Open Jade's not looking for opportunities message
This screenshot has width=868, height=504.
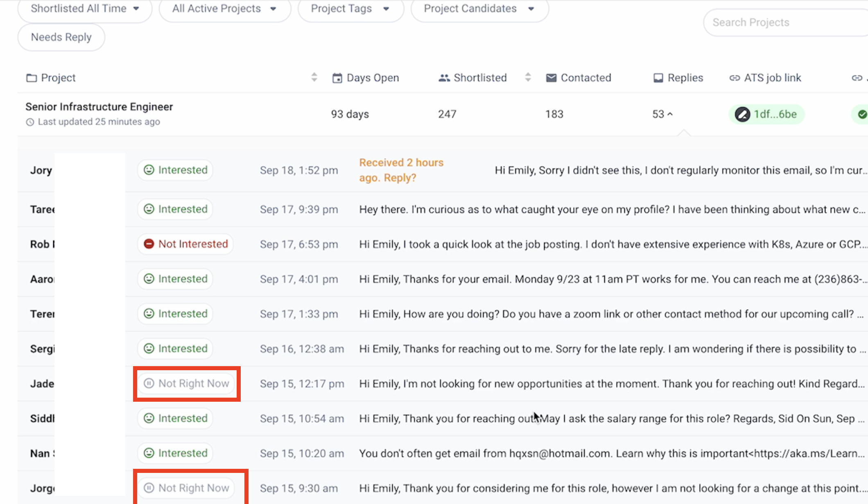pyautogui.click(x=613, y=384)
